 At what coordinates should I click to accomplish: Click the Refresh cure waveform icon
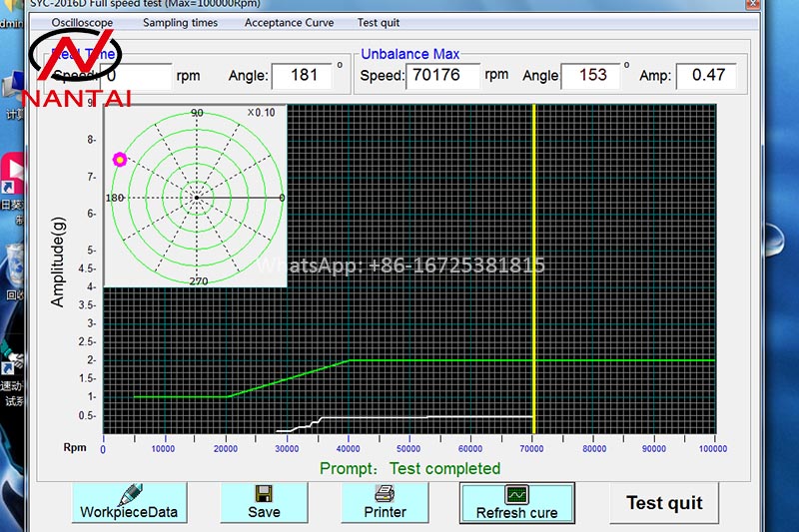click(x=516, y=494)
